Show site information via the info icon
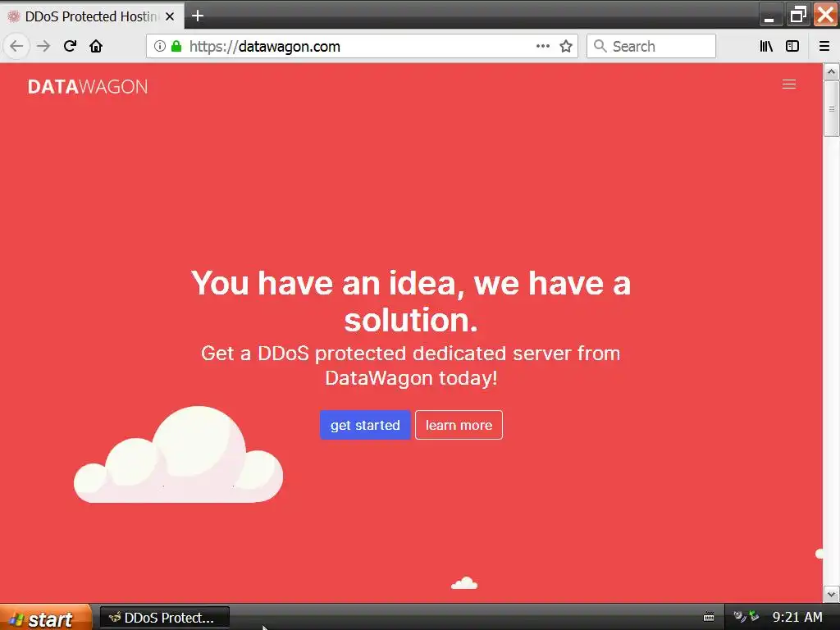Viewport: 840px width, 630px height. pyautogui.click(x=159, y=46)
